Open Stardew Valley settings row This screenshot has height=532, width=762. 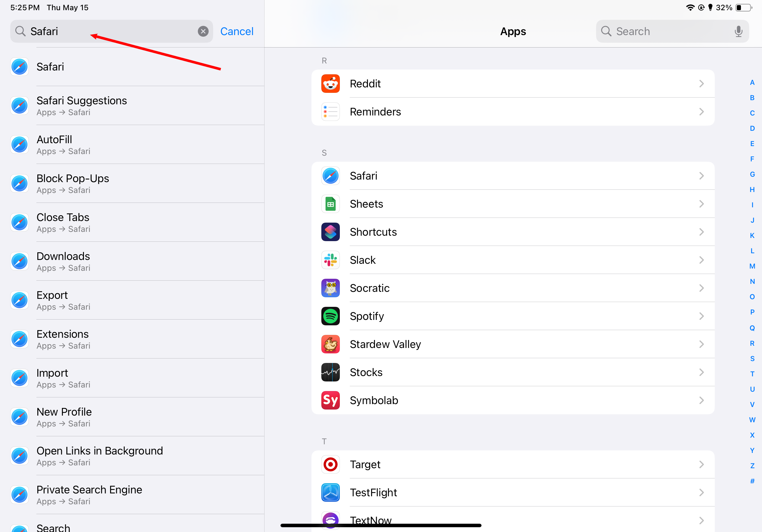513,344
